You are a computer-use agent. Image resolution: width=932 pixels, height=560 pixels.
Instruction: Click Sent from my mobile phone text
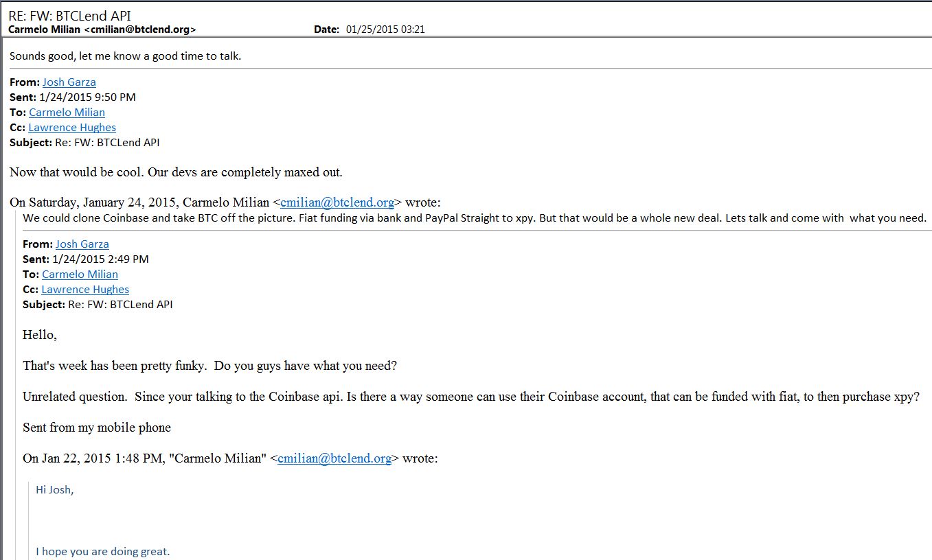pyautogui.click(x=97, y=428)
